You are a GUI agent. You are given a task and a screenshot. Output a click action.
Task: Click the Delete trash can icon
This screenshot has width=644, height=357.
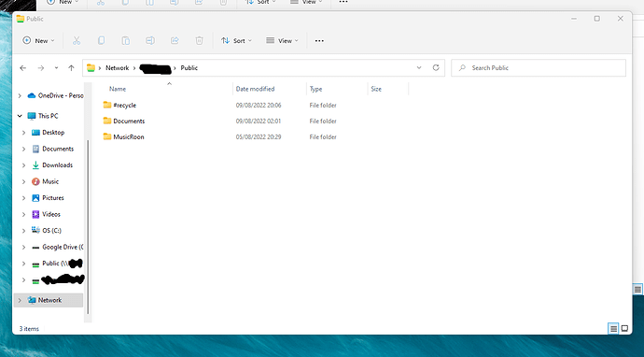coord(199,40)
